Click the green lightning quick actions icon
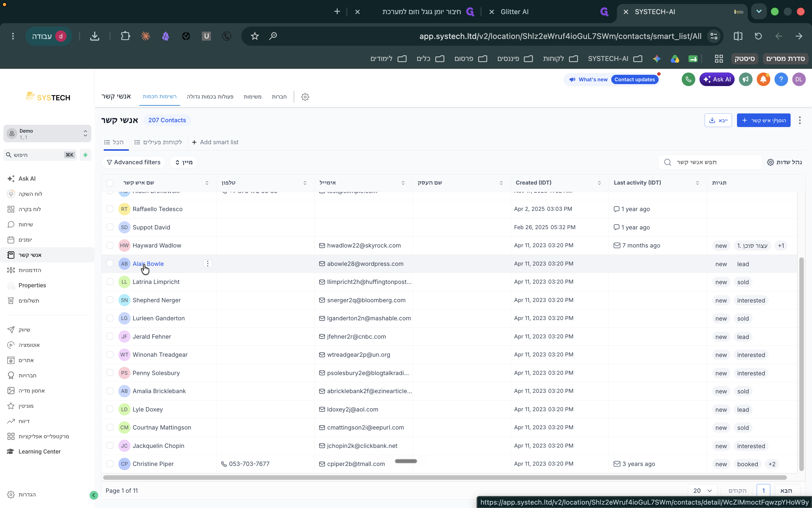Viewport: 812px width, 508px height. pos(85,155)
